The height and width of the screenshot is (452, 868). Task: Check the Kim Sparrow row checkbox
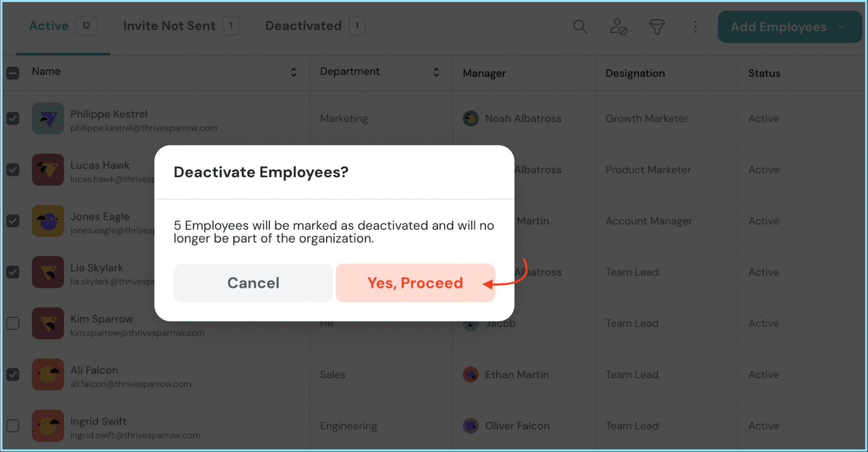[x=13, y=323]
